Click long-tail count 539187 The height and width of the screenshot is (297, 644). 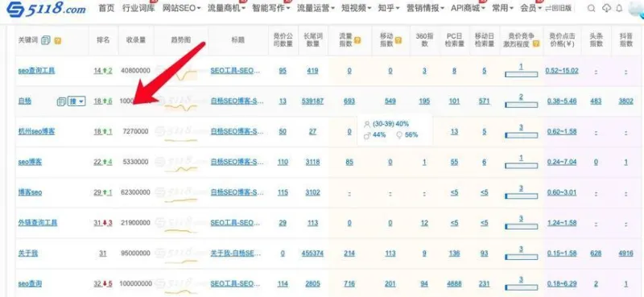[x=312, y=101]
